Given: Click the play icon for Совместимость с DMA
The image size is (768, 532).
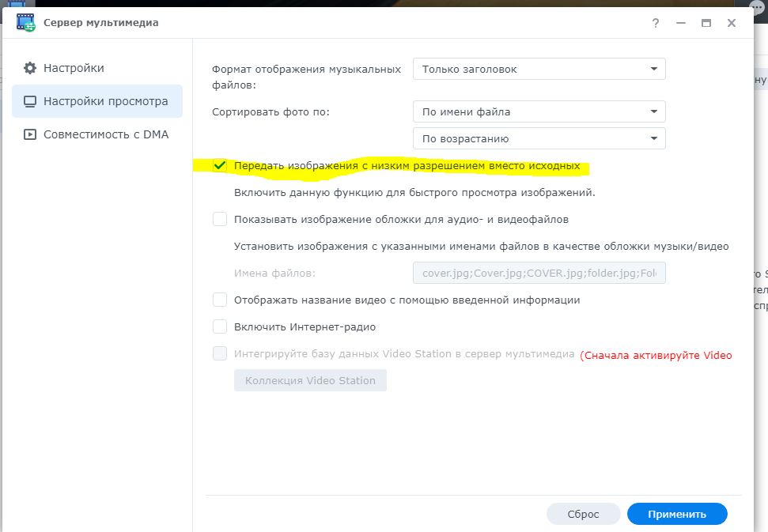Looking at the screenshot, I should pos(30,134).
